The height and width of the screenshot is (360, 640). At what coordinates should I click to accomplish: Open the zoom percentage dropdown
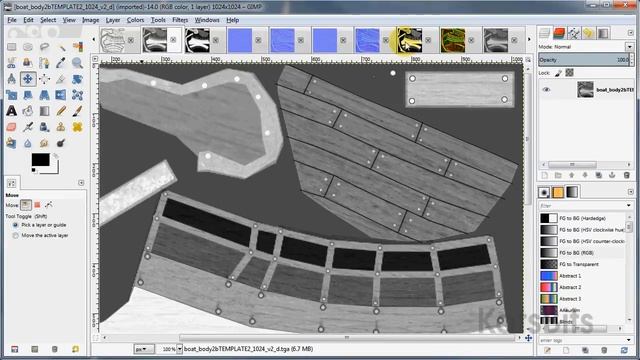[x=179, y=349]
